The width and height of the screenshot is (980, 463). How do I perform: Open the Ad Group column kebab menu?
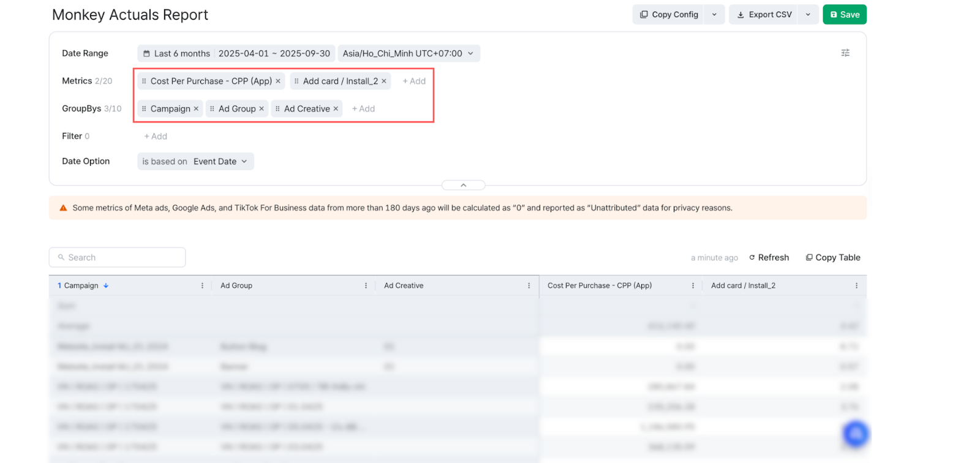tap(366, 286)
